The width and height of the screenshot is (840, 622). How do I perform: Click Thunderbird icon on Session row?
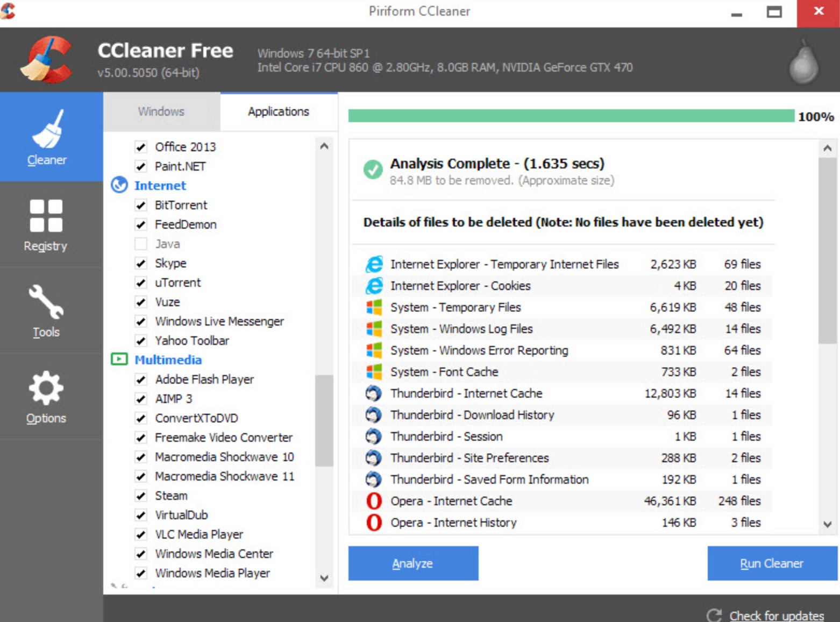tap(374, 436)
